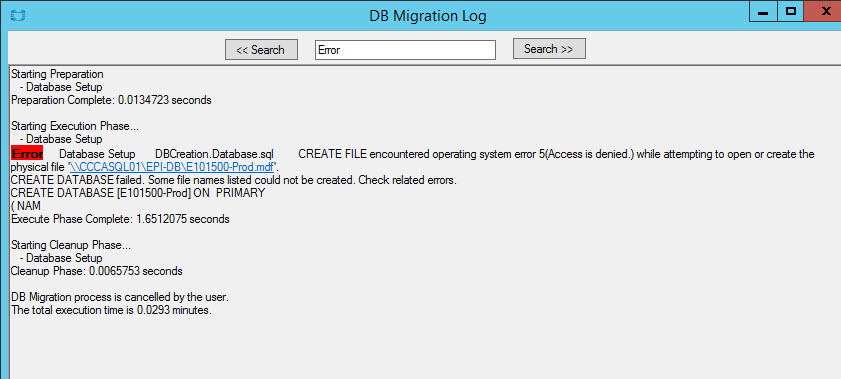Close the DB Migration Log window
This screenshot has height=379, width=841.
click(823, 11)
